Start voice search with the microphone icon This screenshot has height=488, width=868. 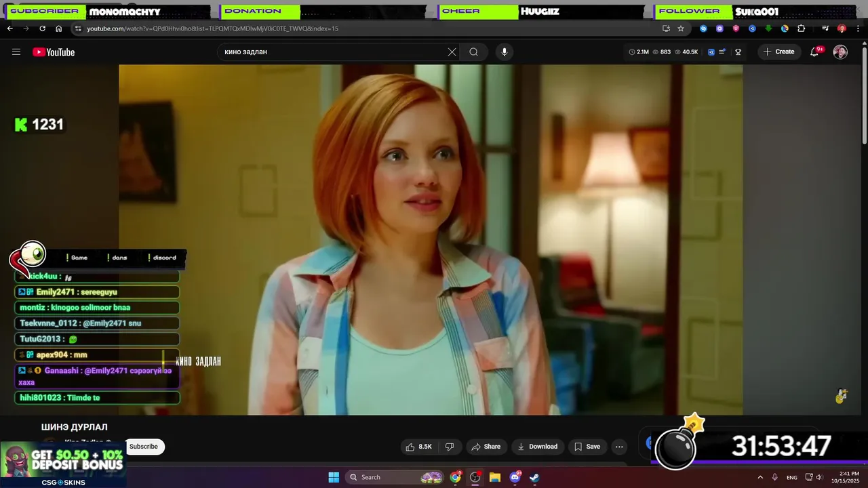pyautogui.click(x=504, y=52)
